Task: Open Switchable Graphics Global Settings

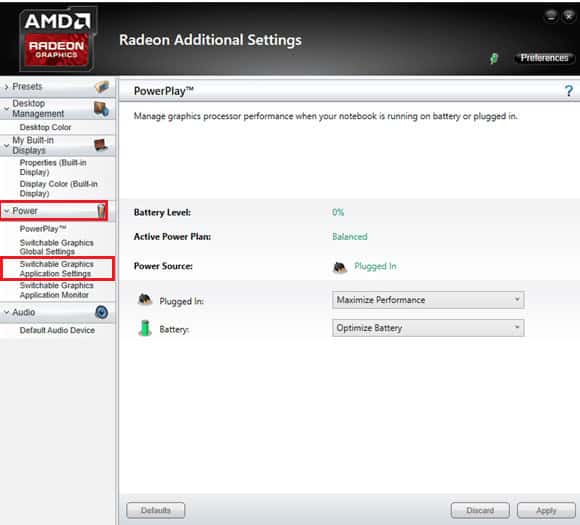Action: point(57,247)
